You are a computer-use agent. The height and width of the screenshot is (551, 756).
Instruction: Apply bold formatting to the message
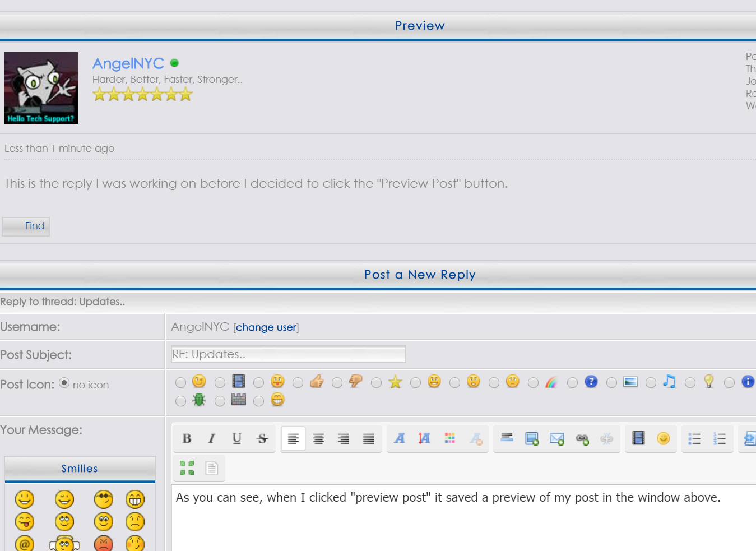point(187,438)
